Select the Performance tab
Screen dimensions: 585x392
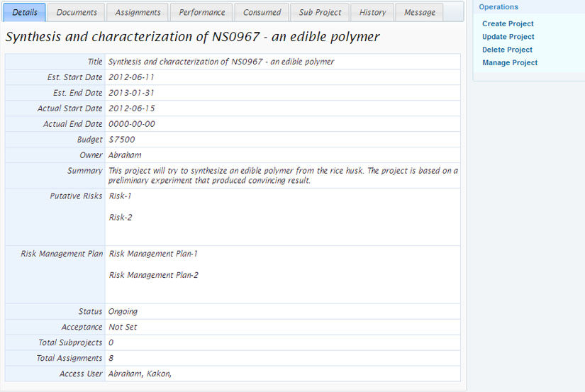tap(201, 12)
